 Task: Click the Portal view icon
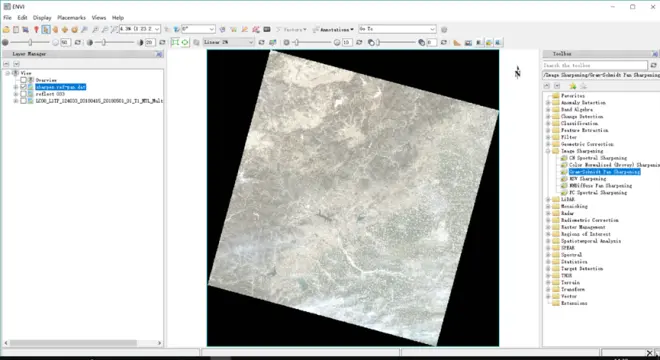point(468,43)
